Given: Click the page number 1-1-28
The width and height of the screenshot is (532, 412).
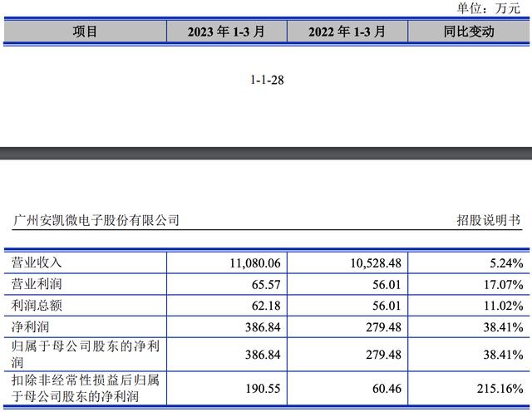Looking at the screenshot, I should click(x=267, y=80).
